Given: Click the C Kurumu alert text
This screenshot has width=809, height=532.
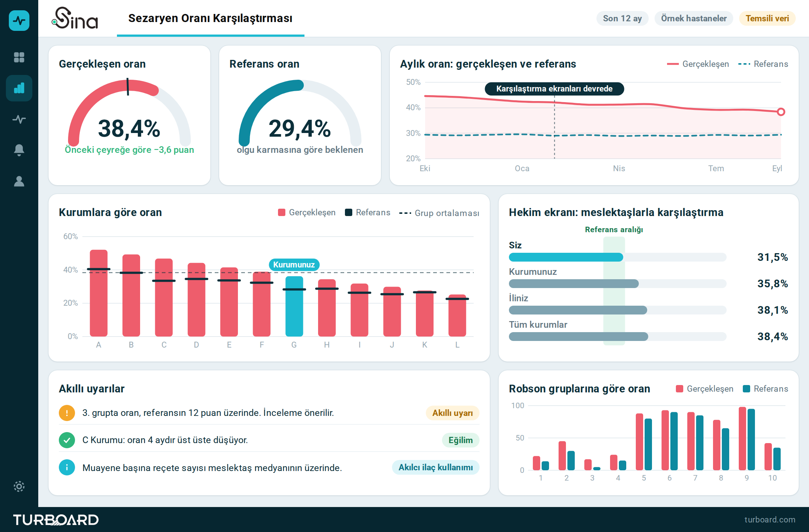Looking at the screenshot, I should [x=165, y=440].
